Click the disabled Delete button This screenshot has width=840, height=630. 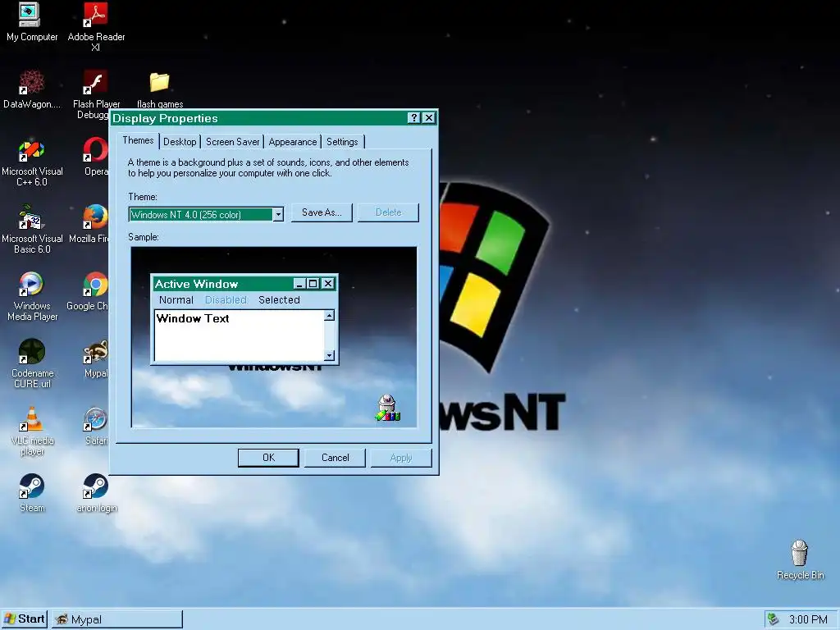click(x=388, y=212)
